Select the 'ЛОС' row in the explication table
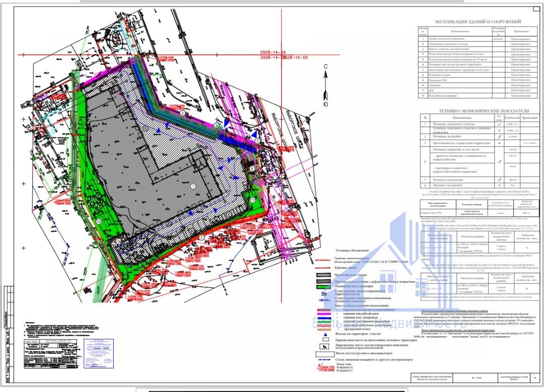This screenshot has height=392, width=544. coord(478,90)
